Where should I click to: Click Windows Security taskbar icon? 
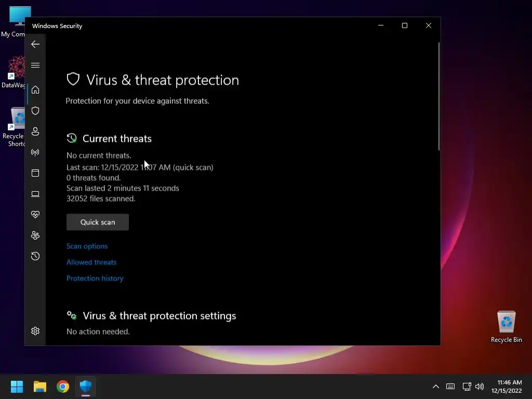(x=86, y=387)
